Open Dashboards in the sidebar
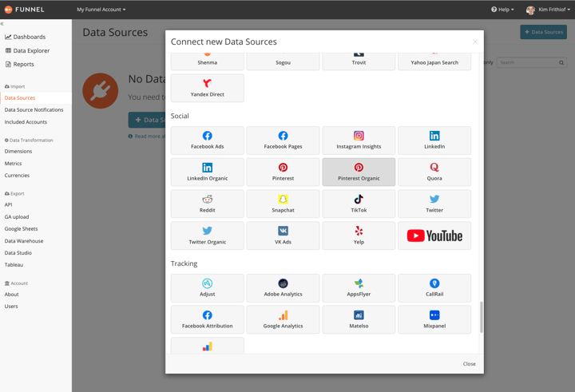The image size is (575, 392). pyautogui.click(x=25, y=37)
